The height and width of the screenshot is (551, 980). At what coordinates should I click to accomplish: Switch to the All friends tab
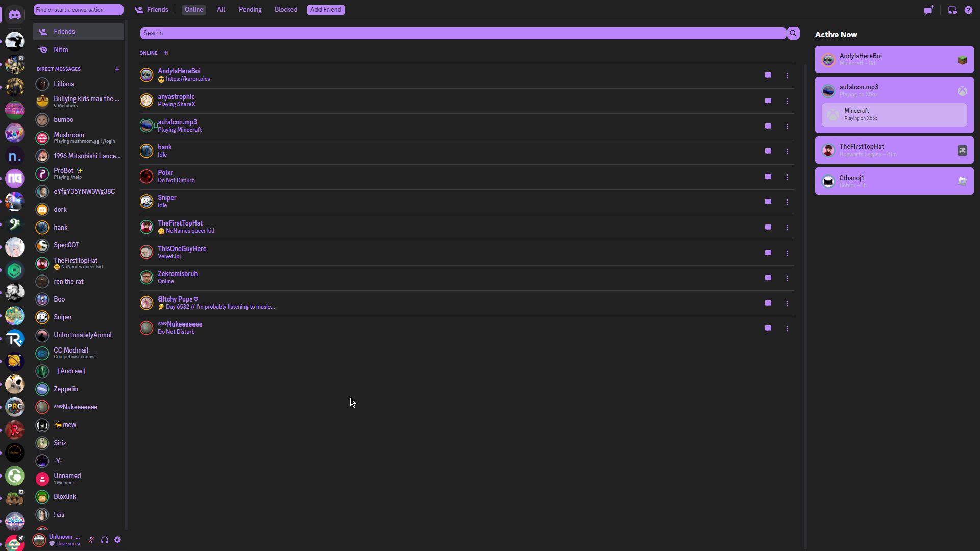221,9
